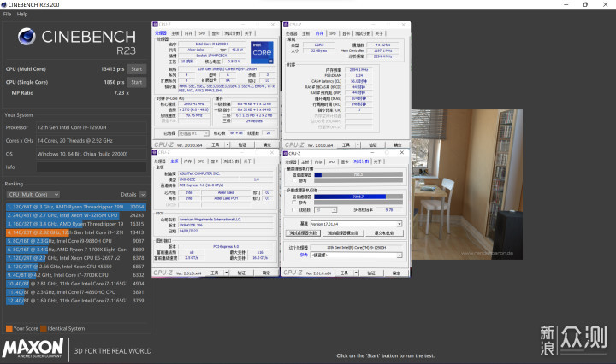Click the MAXON logo at bottom left

click(x=33, y=348)
